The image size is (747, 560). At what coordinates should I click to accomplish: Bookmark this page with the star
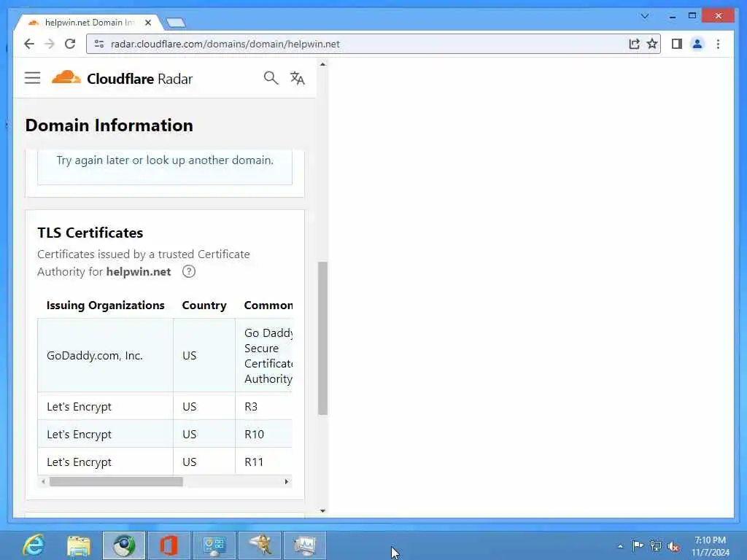[651, 44]
